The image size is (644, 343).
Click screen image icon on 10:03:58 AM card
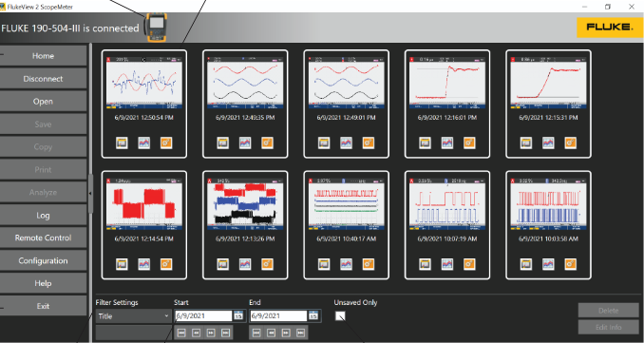click(x=525, y=264)
